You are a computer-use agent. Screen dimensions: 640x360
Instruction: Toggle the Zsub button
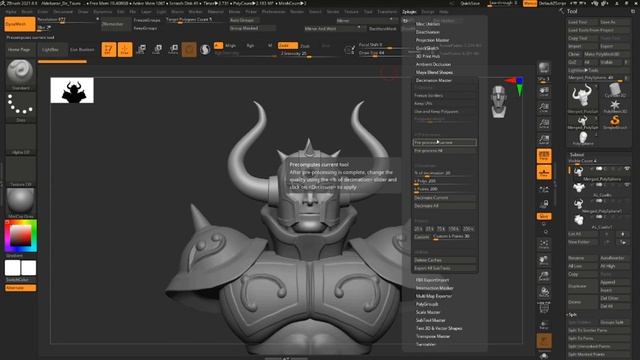305,46
